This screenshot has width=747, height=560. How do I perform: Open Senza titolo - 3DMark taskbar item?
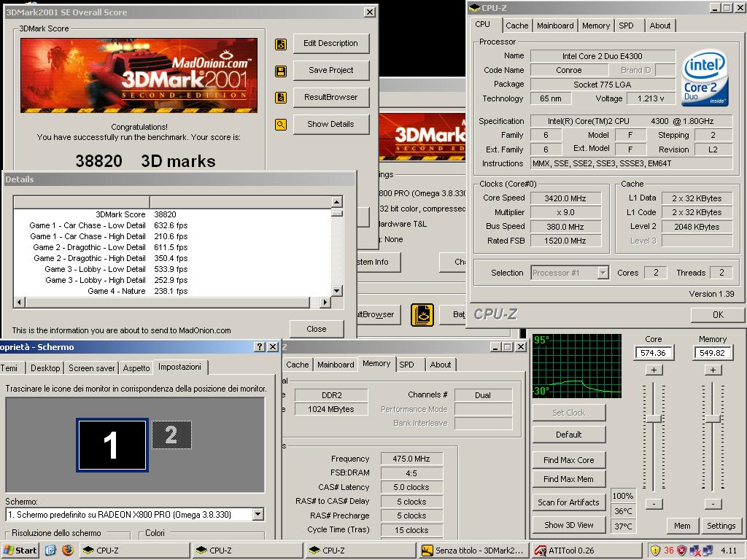pyautogui.click(x=474, y=551)
